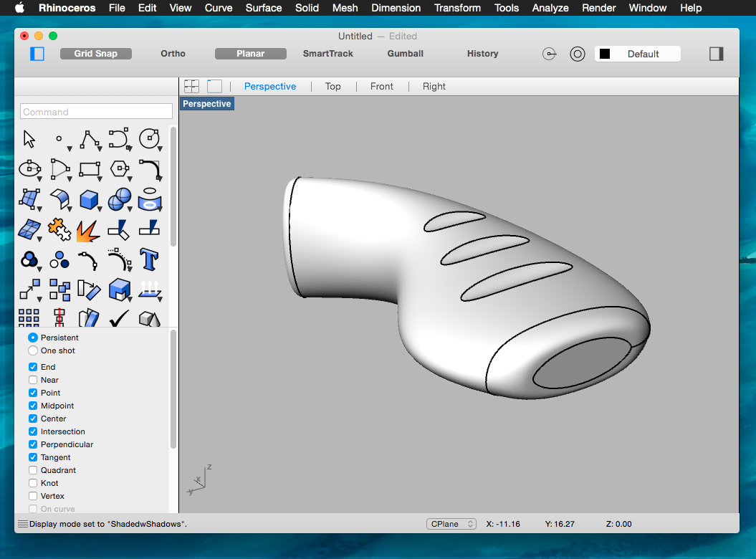Open the Rhinoceros application menu
The image size is (756, 559).
(x=67, y=8)
